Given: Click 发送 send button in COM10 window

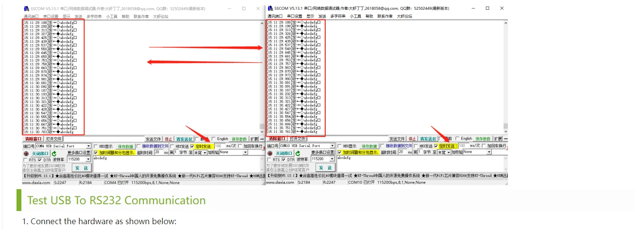Looking at the screenshot, I should pyautogui.click(x=325, y=167).
